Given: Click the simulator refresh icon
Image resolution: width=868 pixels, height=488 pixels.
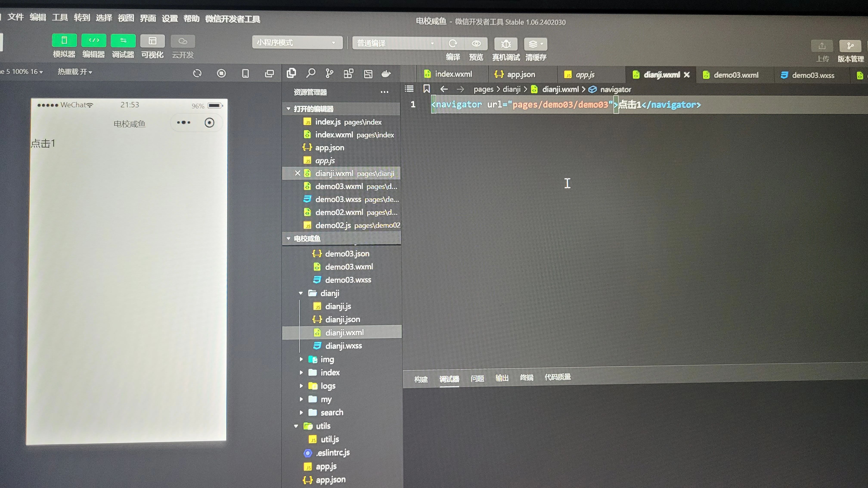Looking at the screenshot, I should tap(197, 73).
